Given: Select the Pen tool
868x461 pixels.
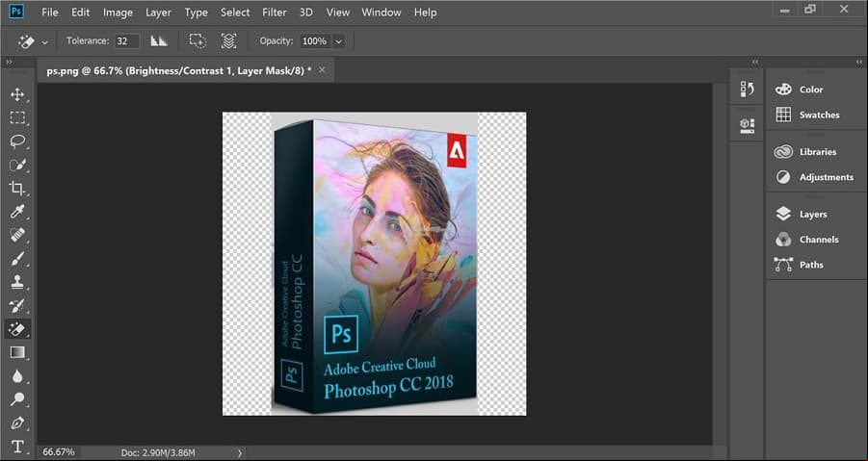Looking at the screenshot, I should 17,423.
